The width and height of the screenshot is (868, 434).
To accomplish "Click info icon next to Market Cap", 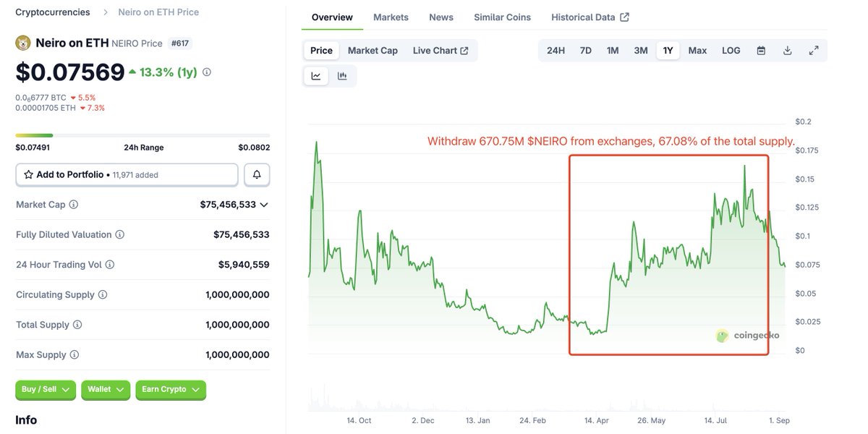I will [x=74, y=205].
